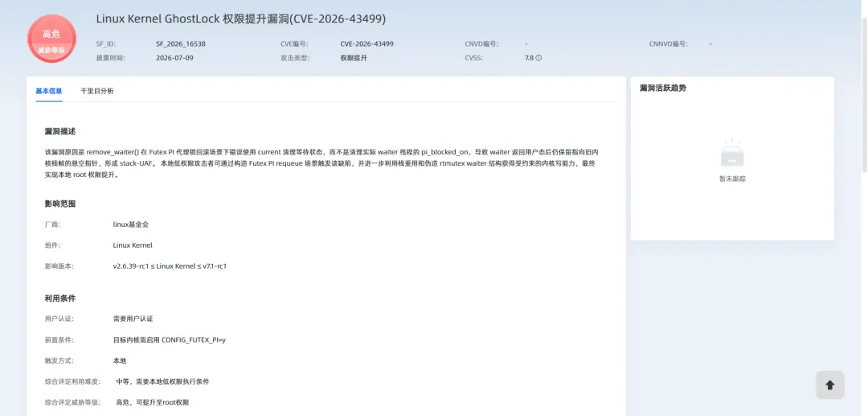Click the 利用条件 section heading

click(x=59, y=298)
